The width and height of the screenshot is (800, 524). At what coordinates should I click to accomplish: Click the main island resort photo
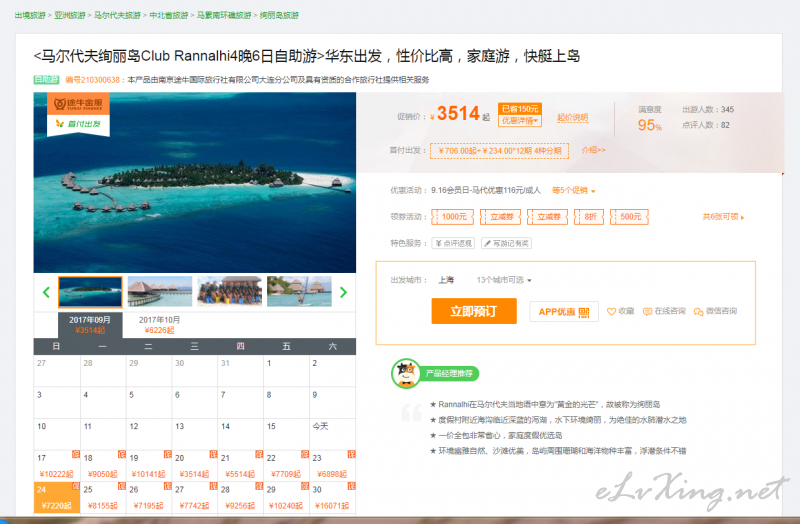tap(195, 183)
